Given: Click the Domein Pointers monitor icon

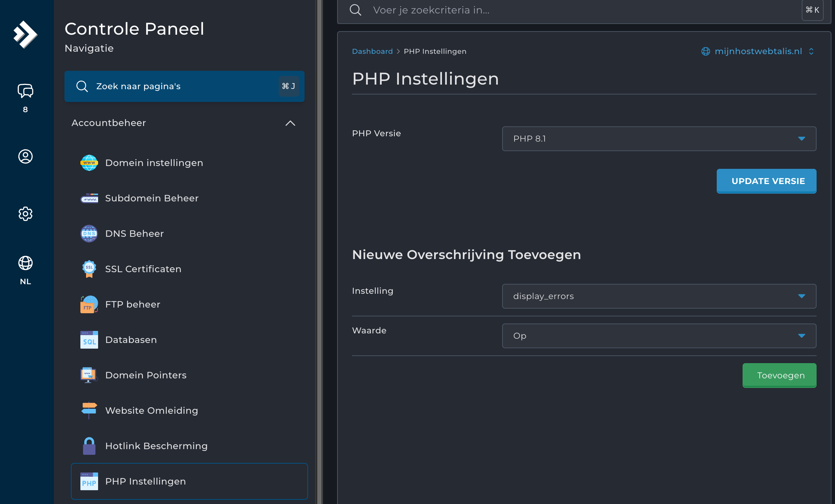Looking at the screenshot, I should pyautogui.click(x=89, y=375).
